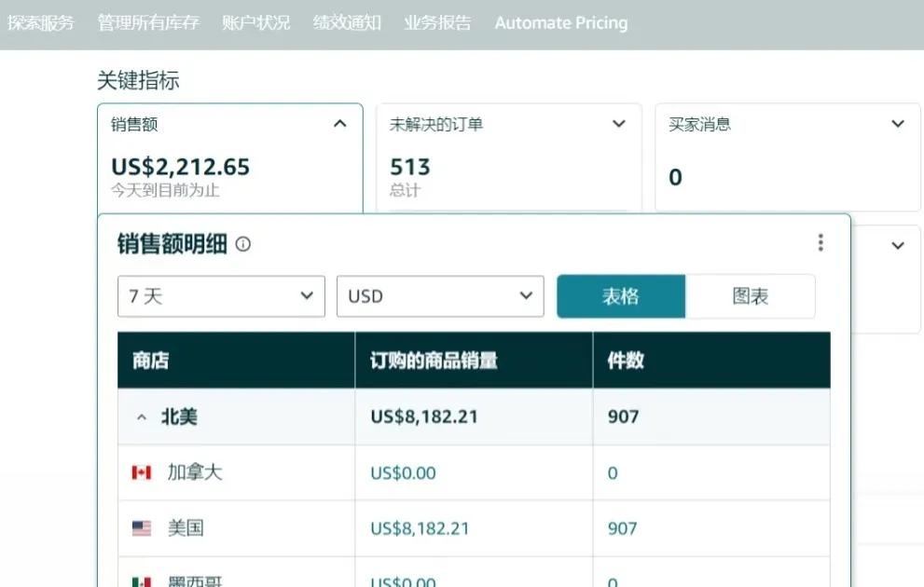
Task: Click the info icon next to 销售额明细
Action: click(x=242, y=244)
